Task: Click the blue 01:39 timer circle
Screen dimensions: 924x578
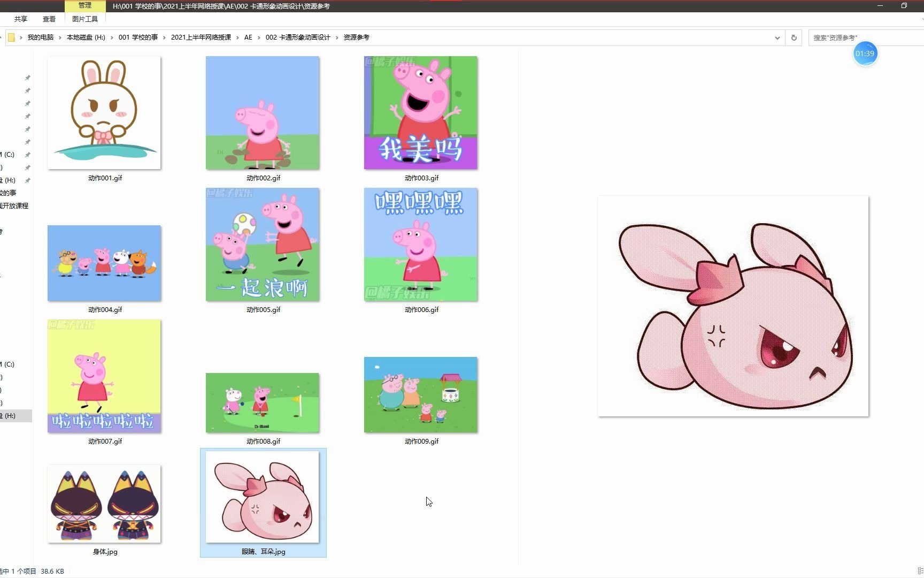Action: 865,54
